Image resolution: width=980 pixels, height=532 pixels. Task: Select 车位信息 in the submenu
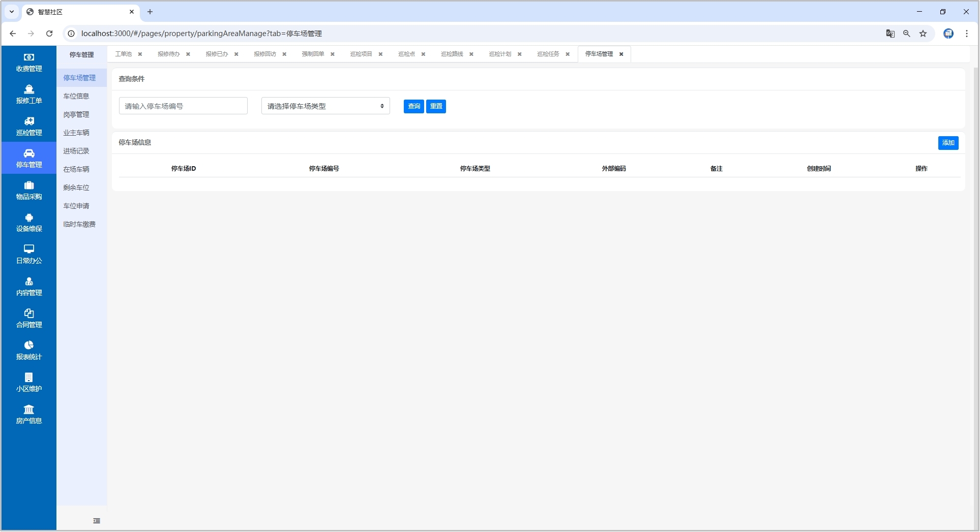76,96
